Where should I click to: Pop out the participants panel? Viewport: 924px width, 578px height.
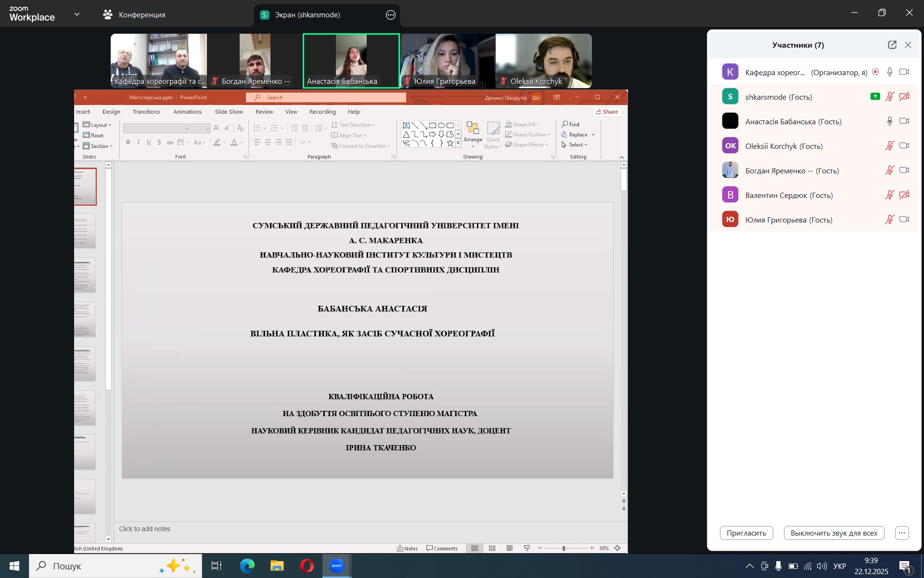892,45
